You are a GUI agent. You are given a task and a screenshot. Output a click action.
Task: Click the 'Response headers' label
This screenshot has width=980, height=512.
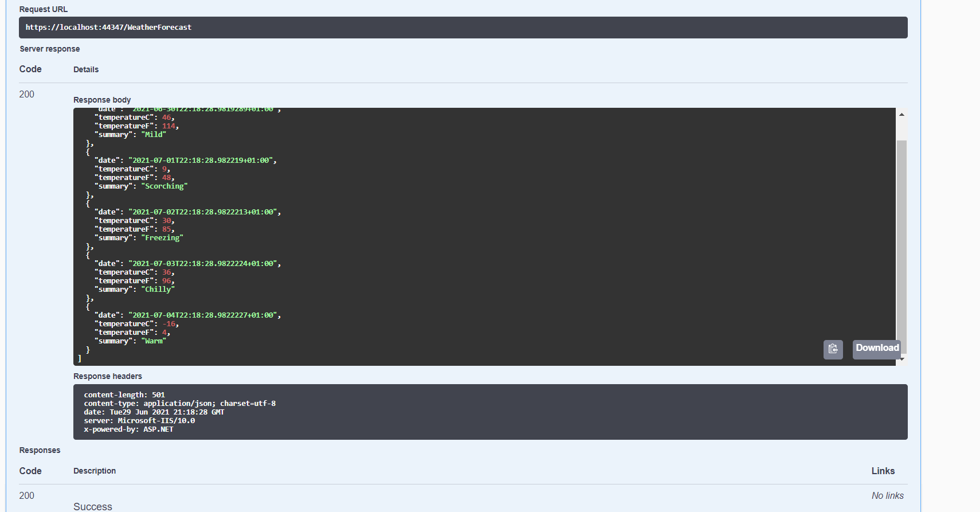pyautogui.click(x=108, y=376)
